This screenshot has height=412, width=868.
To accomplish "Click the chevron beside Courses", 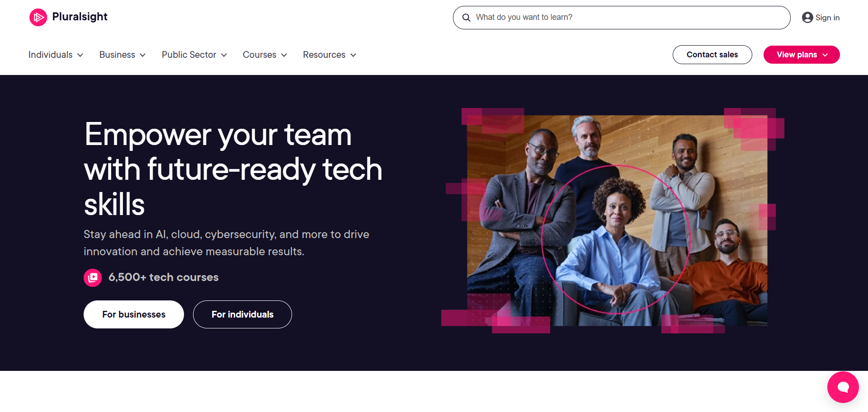I will point(284,55).
